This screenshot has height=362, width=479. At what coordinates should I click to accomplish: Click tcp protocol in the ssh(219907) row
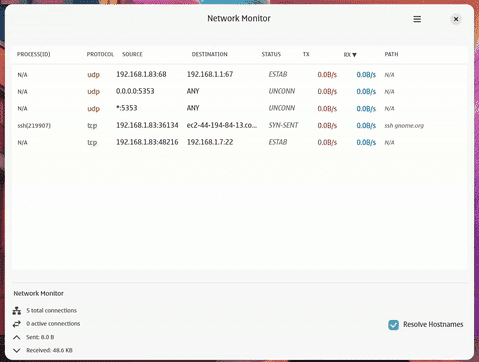[92, 126]
